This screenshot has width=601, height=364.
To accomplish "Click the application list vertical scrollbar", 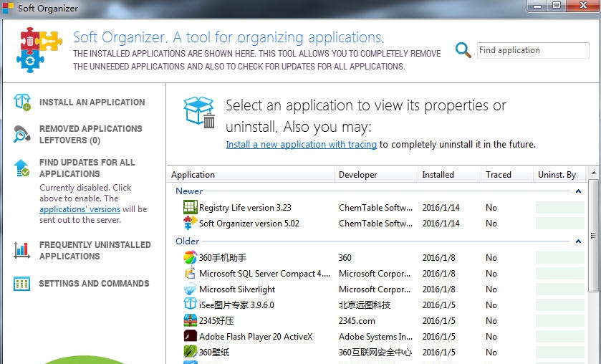I will [594, 236].
